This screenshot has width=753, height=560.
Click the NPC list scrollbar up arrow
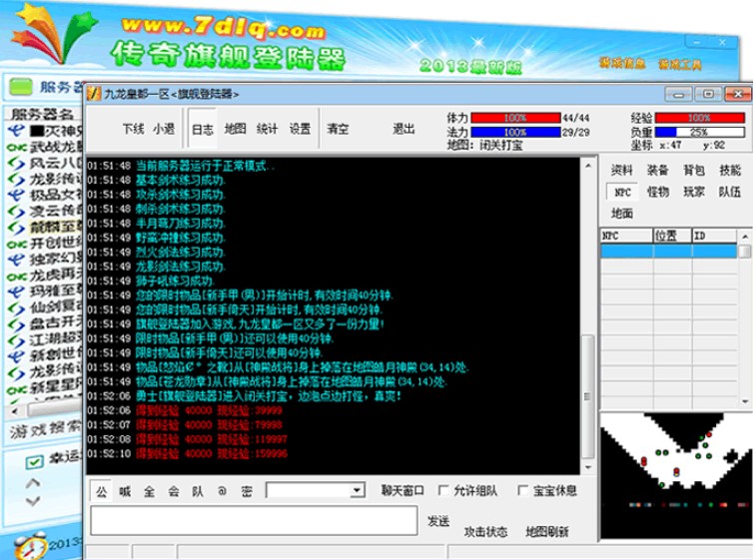tap(745, 237)
